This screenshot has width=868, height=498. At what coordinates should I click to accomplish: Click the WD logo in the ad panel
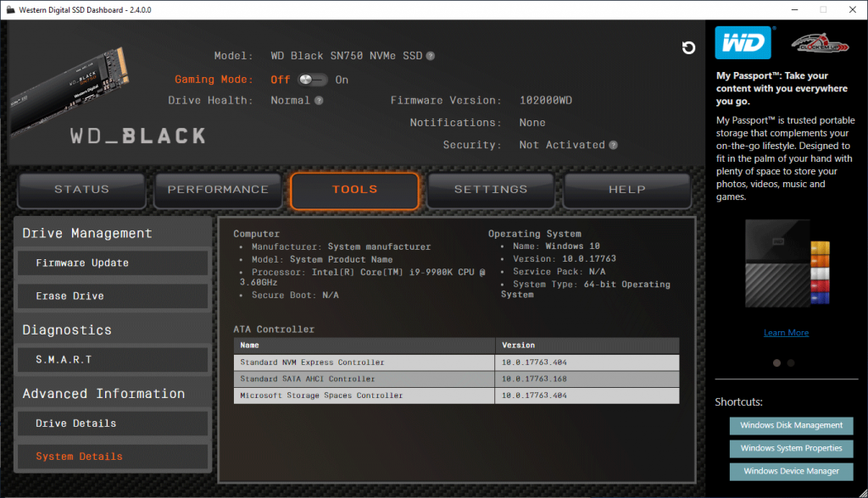[x=743, y=42]
